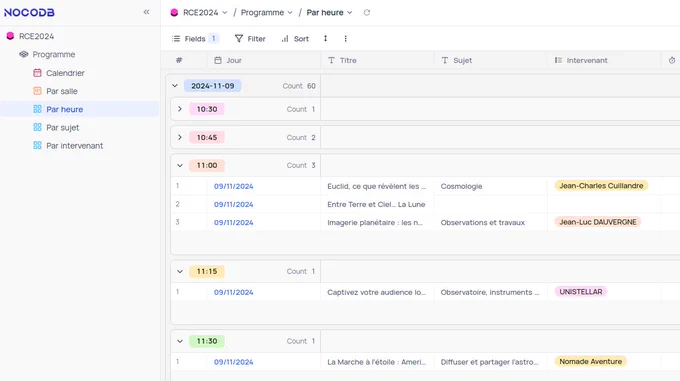Expand the 10:45 group
Screen dimensions: 680x381
pyautogui.click(x=180, y=137)
